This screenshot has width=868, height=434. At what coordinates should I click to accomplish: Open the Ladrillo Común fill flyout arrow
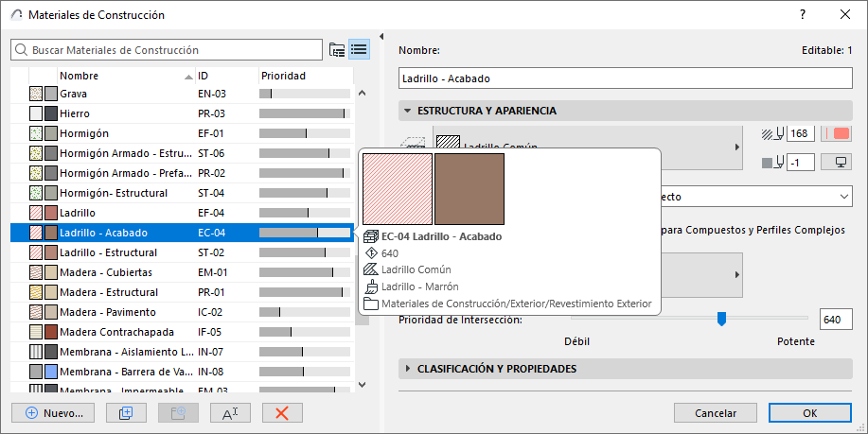(x=736, y=148)
